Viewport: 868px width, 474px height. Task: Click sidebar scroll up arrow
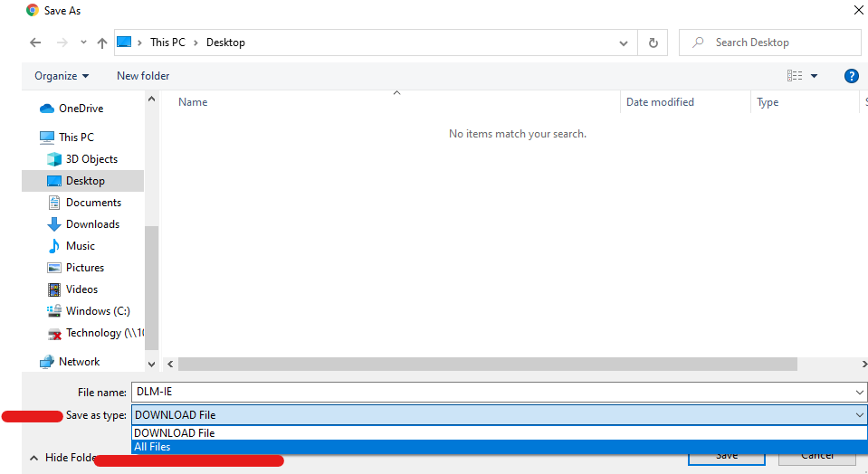152,99
